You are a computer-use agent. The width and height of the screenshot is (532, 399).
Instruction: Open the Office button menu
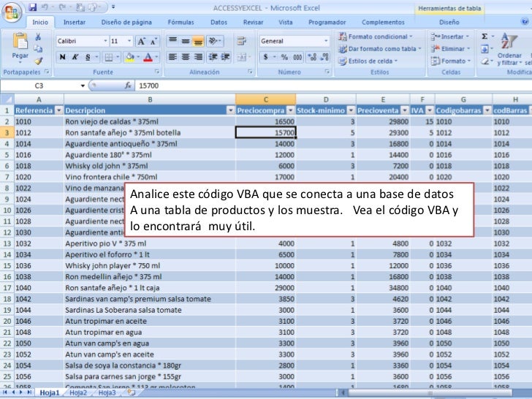pyautogui.click(x=12, y=12)
